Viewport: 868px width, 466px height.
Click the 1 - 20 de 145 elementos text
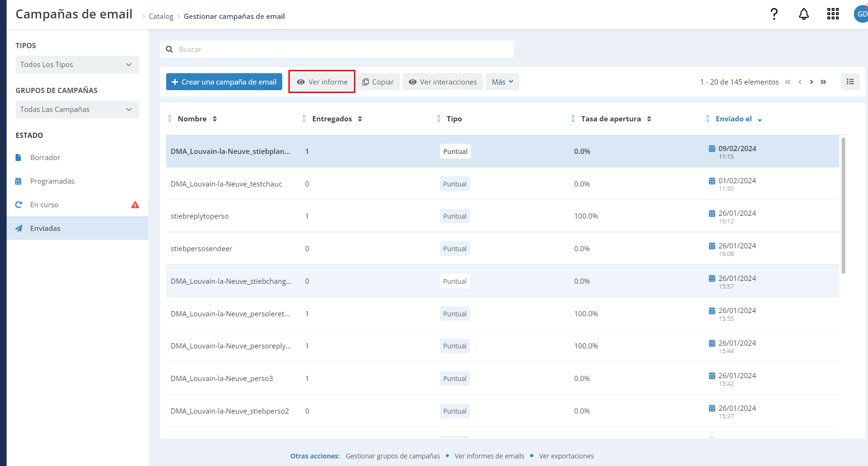point(740,82)
